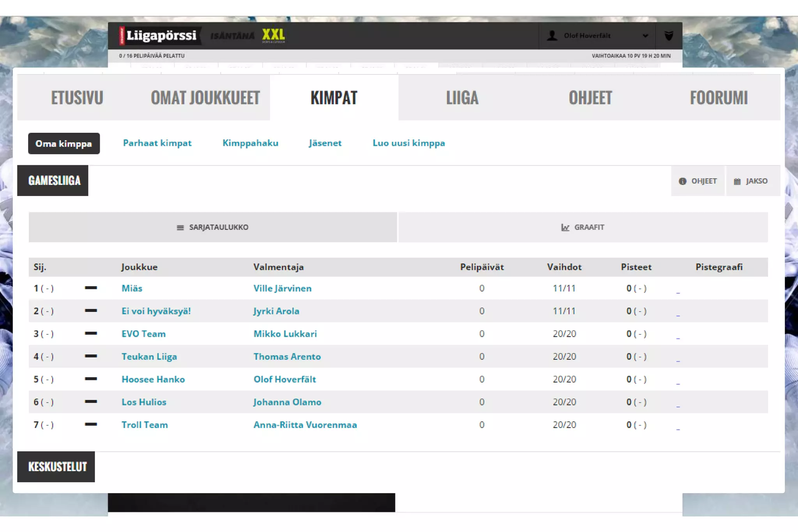Open the Kimppahaku link
The image size is (798, 532).
click(x=250, y=143)
